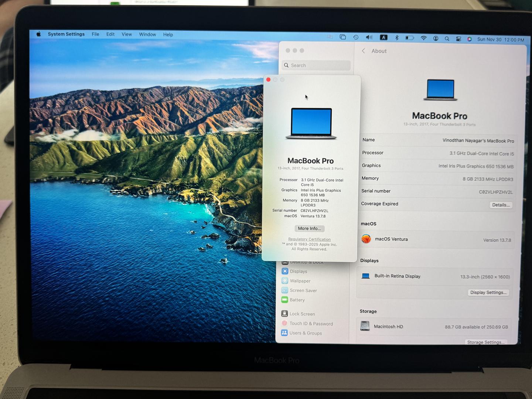This screenshot has height=399, width=532.
Task: Click the input source A icon
Action: pos(384,38)
